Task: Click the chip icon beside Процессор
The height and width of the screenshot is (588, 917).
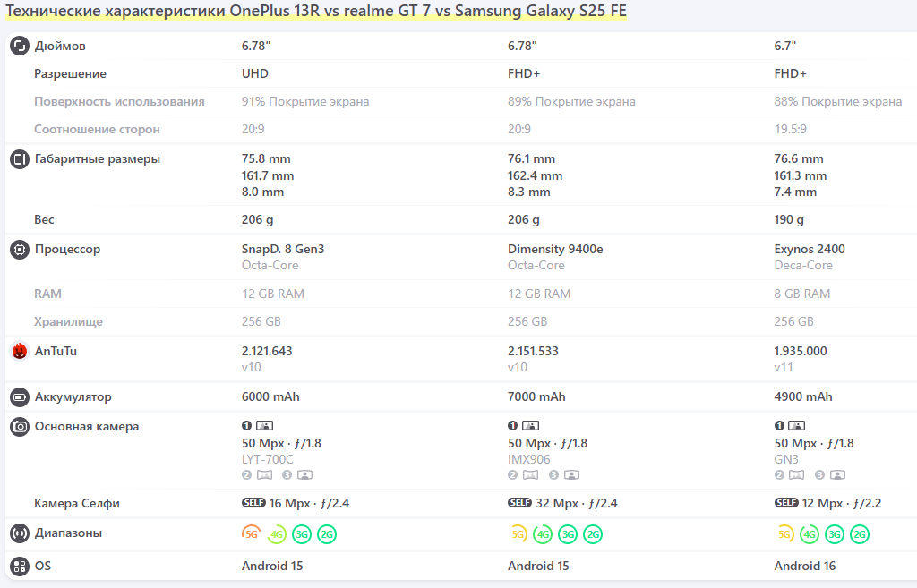Action: 20,250
